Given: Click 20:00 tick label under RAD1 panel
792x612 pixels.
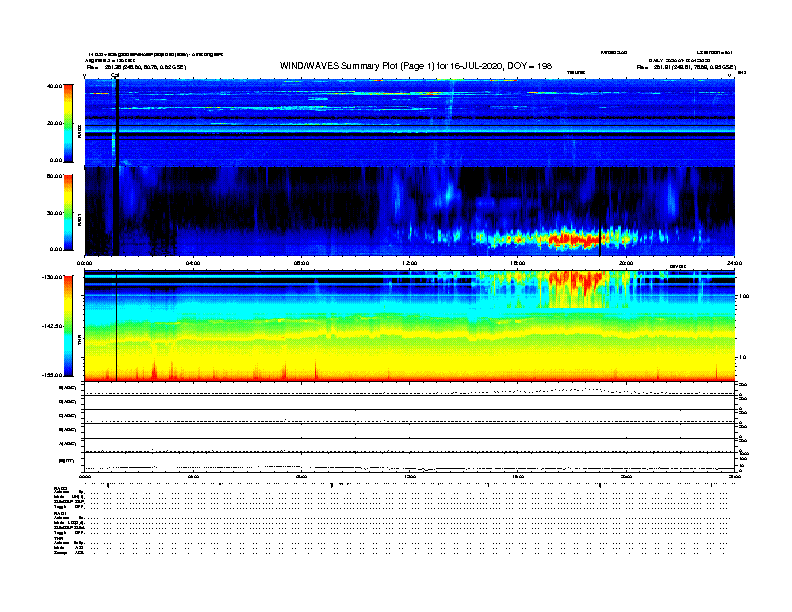Looking at the screenshot, I should click(626, 263).
